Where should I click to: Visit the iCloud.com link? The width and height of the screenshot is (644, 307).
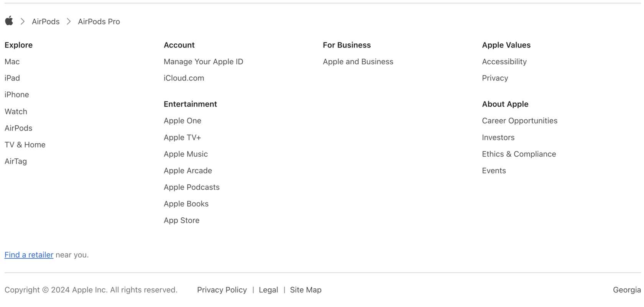(184, 78)
